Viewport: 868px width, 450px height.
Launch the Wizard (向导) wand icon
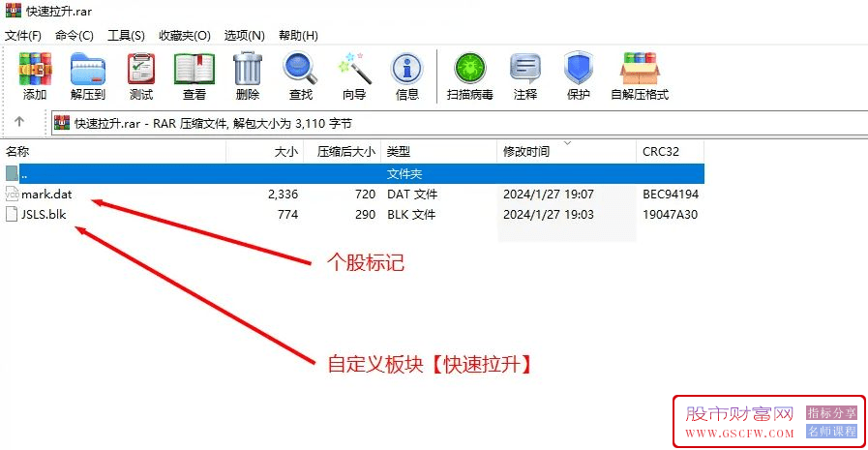(x=353, y=69)
